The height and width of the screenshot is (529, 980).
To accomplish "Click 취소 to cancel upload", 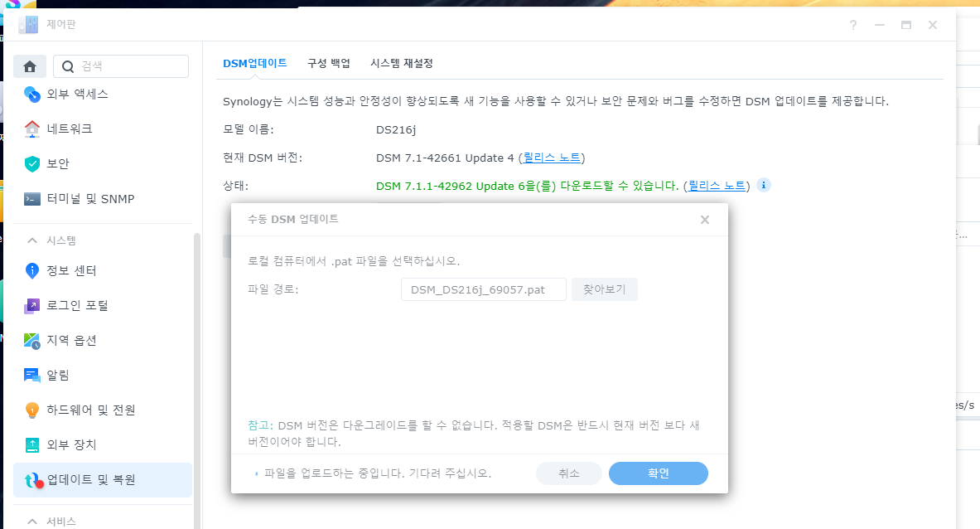I will coord(569,473).
